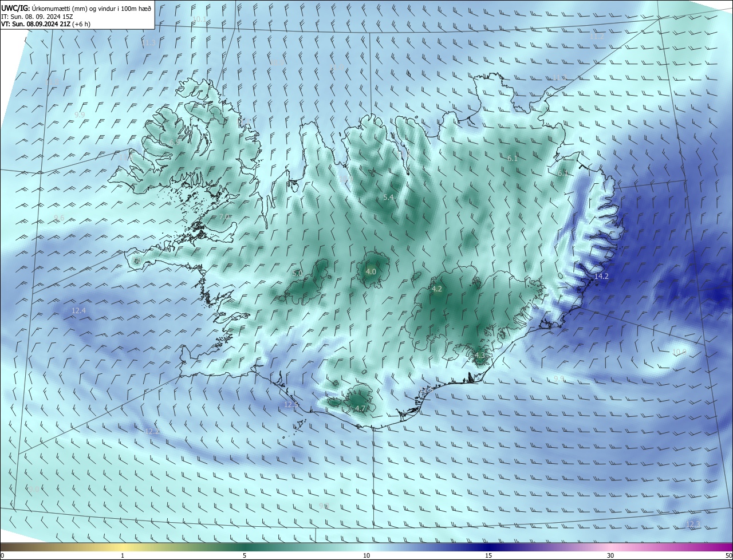Click the 10 tick on the color scale
This screenshot has width=733, height=560.
(366, 555)
